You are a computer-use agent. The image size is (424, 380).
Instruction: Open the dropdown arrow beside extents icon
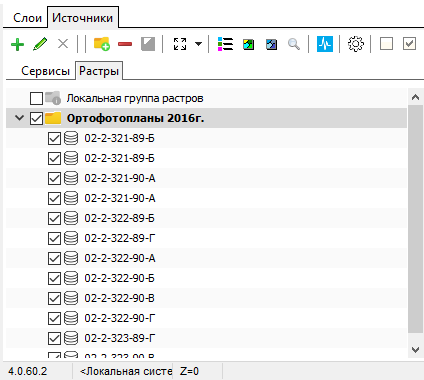pos(198,44)
